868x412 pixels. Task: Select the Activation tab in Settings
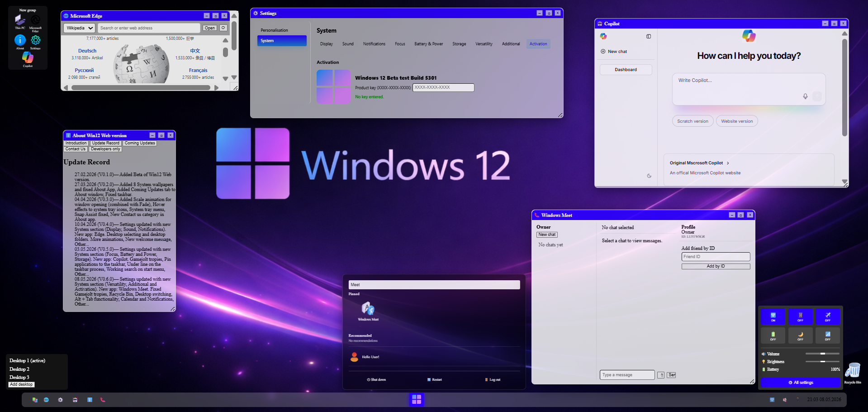click(538, 44)
